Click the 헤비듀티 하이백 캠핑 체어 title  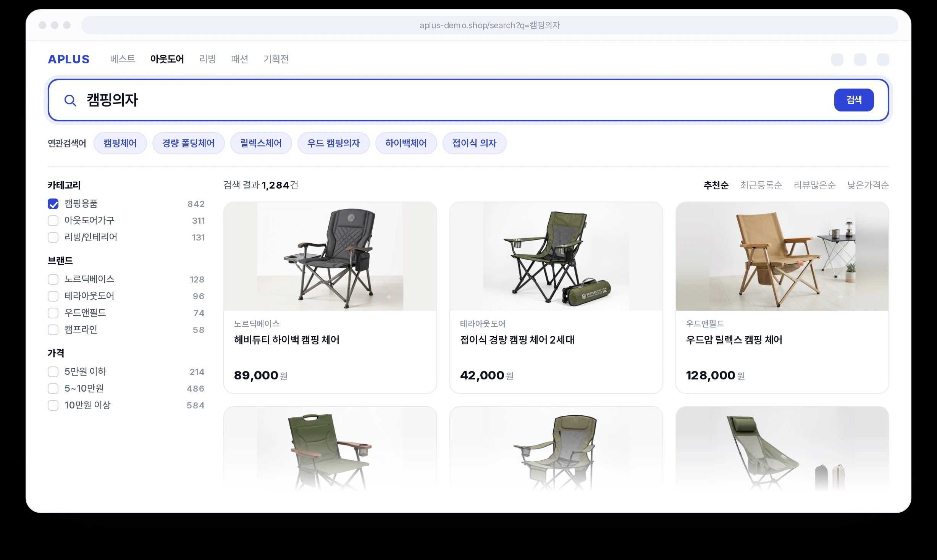point(287,340)
